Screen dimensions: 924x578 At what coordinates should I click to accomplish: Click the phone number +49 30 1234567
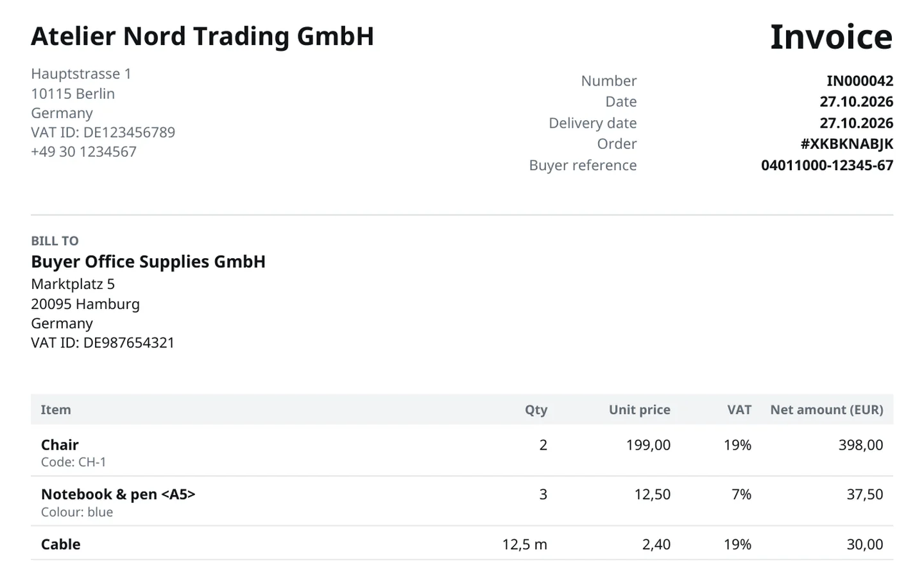(83, 152)
